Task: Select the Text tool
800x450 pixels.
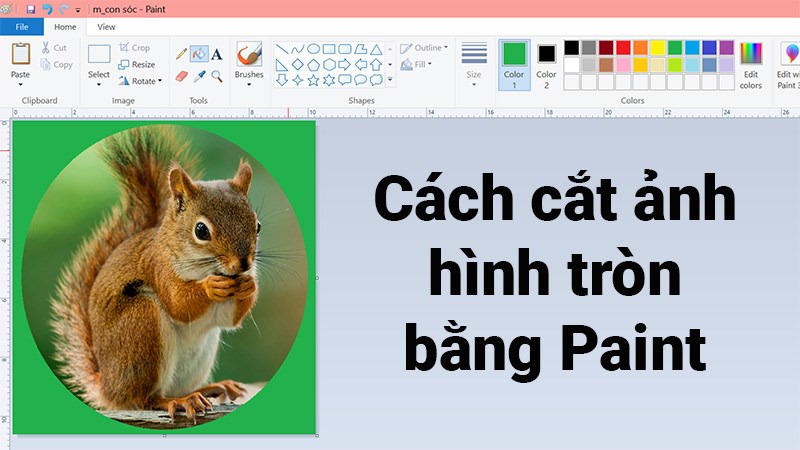Action: coord(217,54)
